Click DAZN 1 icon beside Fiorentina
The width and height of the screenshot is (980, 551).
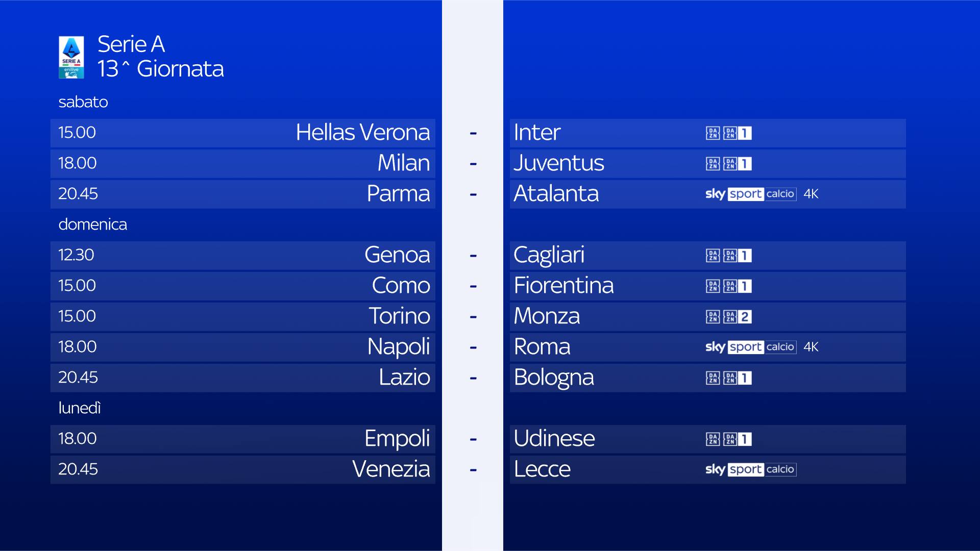coord(737,286)
